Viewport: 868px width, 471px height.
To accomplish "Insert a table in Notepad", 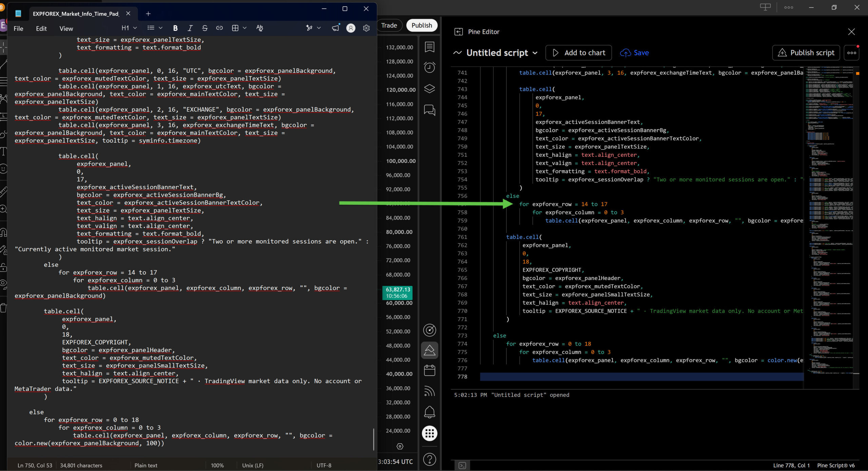I will [x=235, y=28].
